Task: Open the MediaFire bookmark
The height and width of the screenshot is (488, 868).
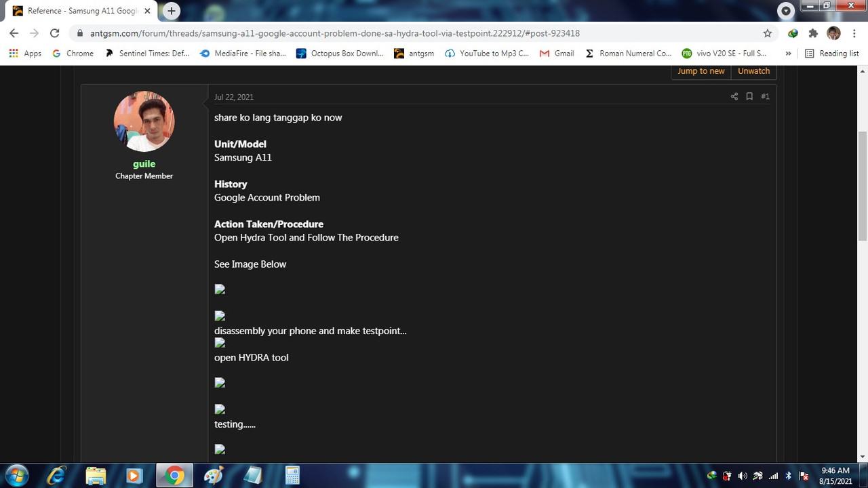Action: coord(243,54)
